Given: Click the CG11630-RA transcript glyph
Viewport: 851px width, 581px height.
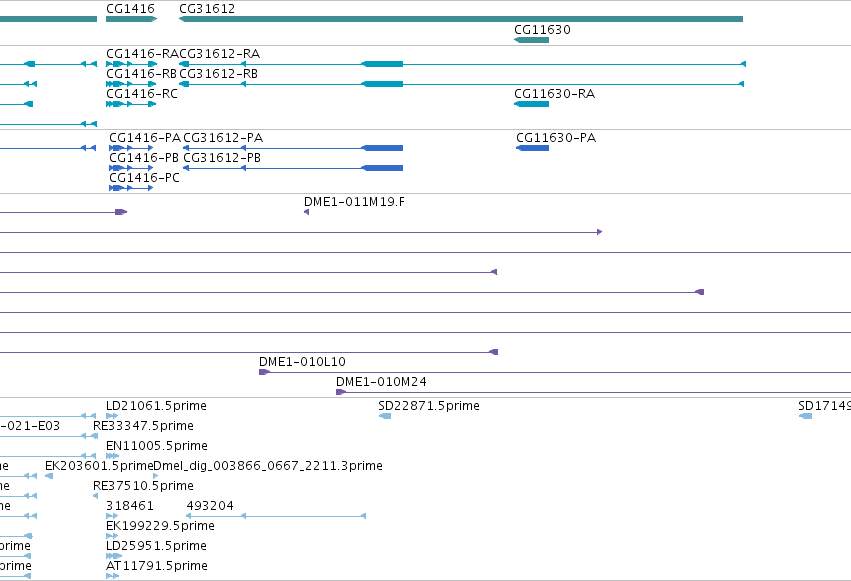Looking at the screenshot, I should tap(531, 104).
